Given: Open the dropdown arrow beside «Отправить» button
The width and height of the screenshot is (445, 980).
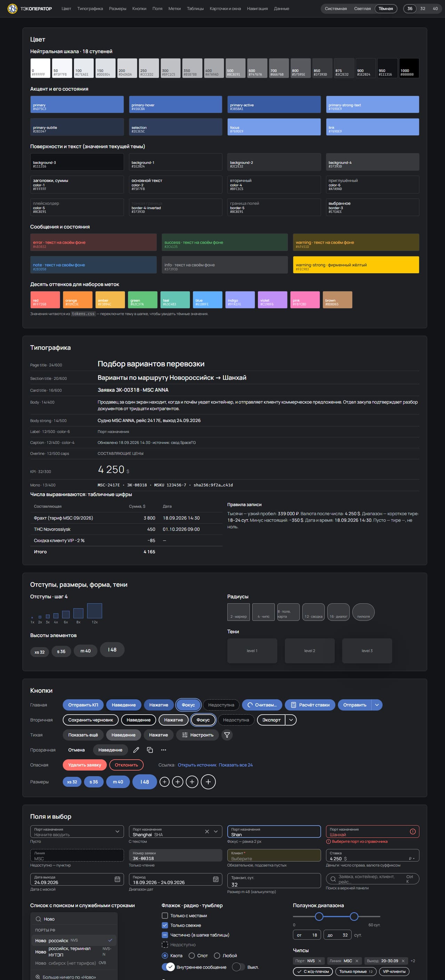Looking at the screenshot, I should tap(377, 705).
